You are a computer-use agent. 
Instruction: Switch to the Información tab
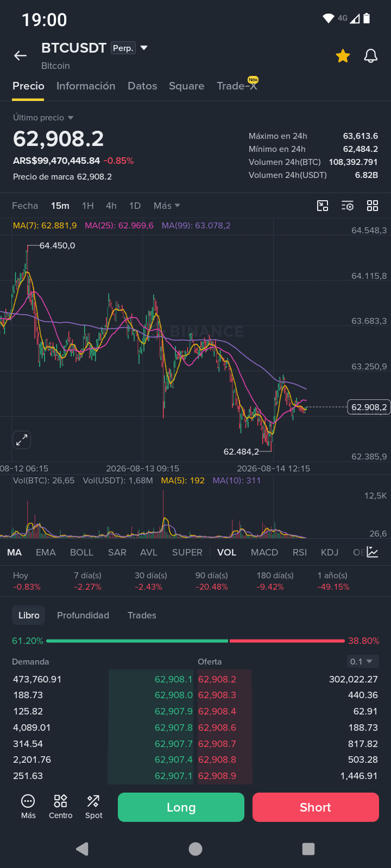pos(86,86)
